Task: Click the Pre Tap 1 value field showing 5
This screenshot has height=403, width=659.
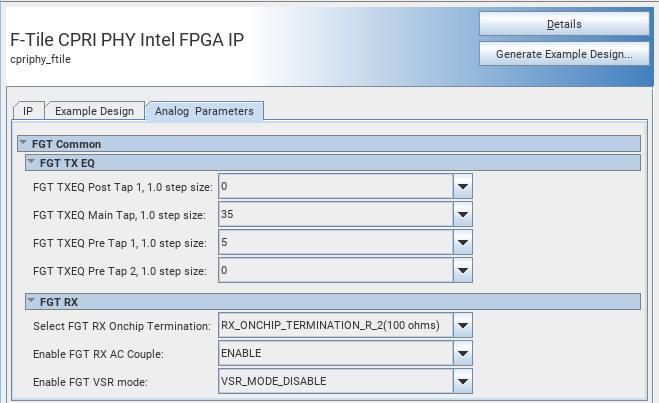Action: pyautogui.click(x=335, y=243)
